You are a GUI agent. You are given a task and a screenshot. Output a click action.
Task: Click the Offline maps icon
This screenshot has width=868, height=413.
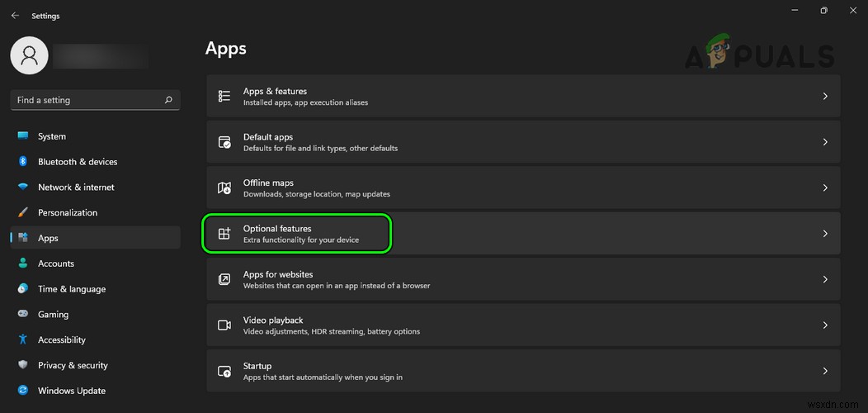point(224,188)
